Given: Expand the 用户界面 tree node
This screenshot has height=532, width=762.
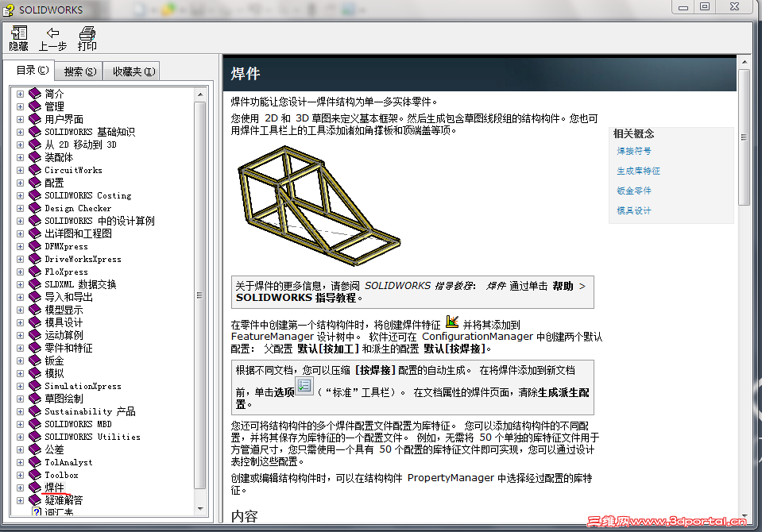Looking at the screenshot, I should [20, 119].
